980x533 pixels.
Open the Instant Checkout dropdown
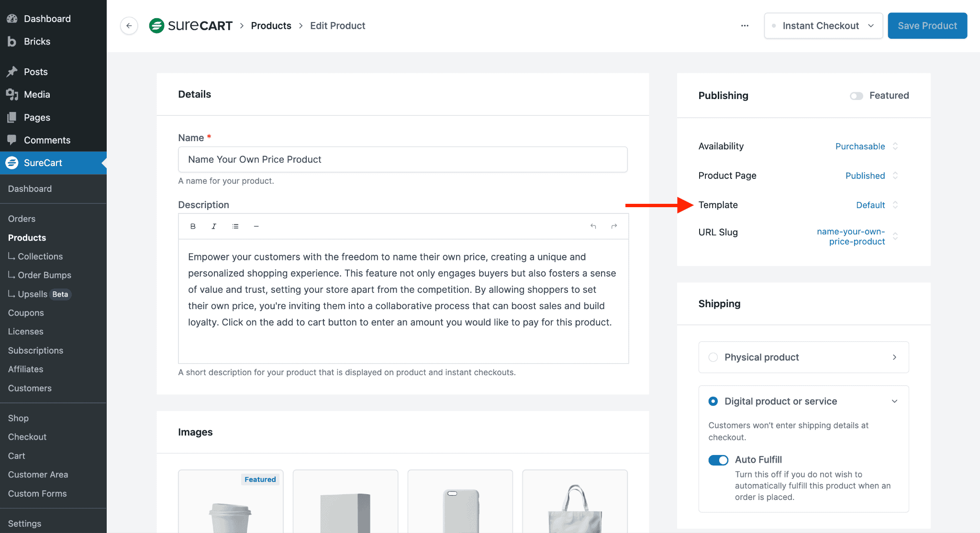[x=824, y=26]
